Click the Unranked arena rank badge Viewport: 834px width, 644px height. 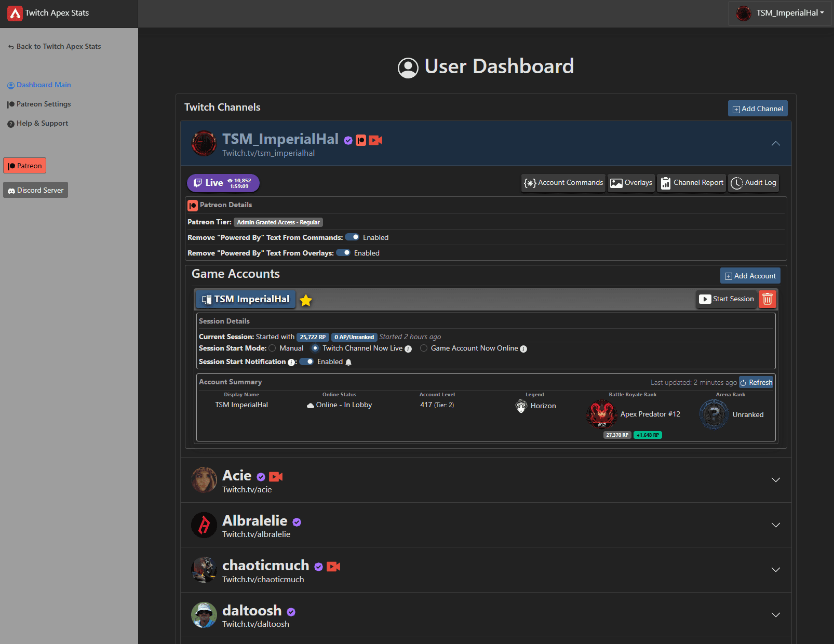point(714,414)
